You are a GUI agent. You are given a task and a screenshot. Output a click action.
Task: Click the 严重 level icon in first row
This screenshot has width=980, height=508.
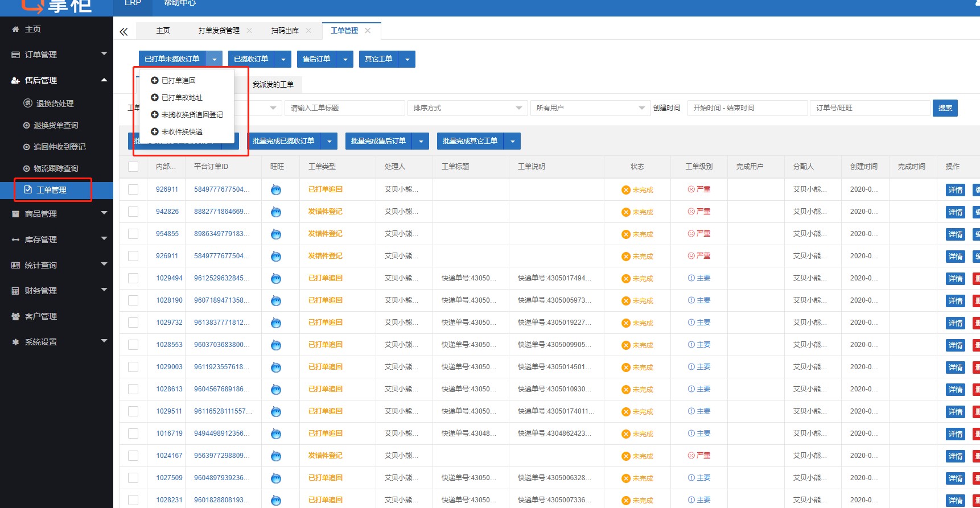click(691, 189)
